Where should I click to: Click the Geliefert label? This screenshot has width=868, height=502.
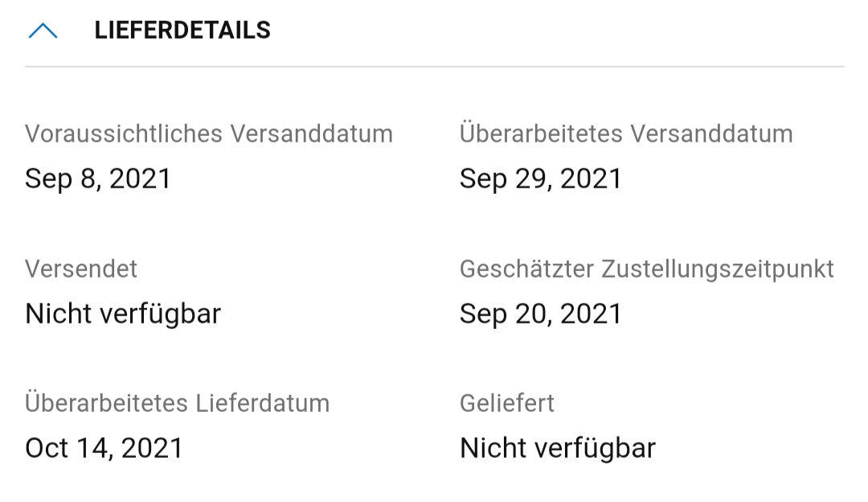506,403
